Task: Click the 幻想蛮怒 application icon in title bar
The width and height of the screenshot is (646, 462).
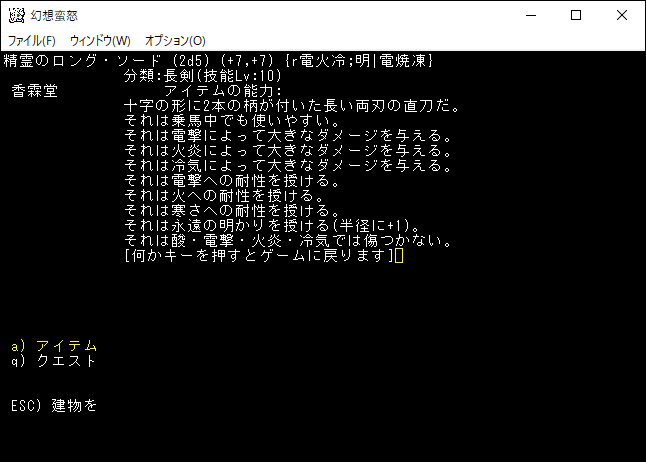Action: point(16,16)
